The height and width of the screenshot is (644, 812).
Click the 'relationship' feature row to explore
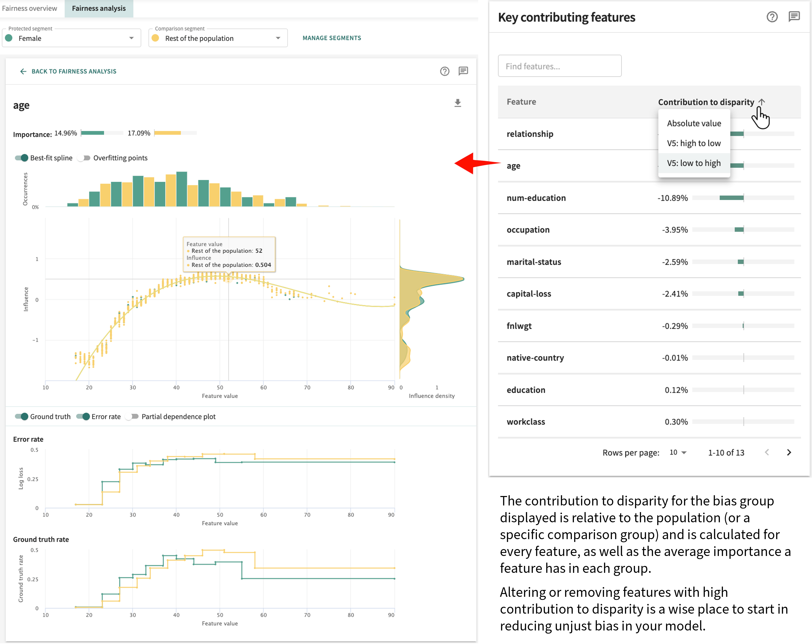click(531, 133)
